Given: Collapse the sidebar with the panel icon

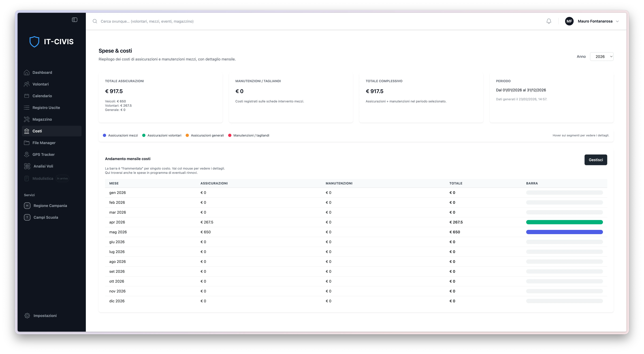Looking at the screenshot, I should point(75,20).
